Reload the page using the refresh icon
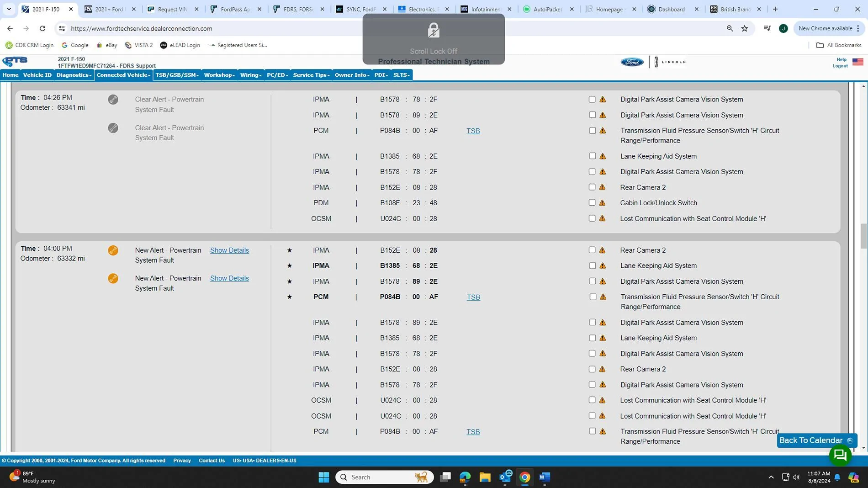The height and width of the screenshot is (488, 868). [42, 28]
